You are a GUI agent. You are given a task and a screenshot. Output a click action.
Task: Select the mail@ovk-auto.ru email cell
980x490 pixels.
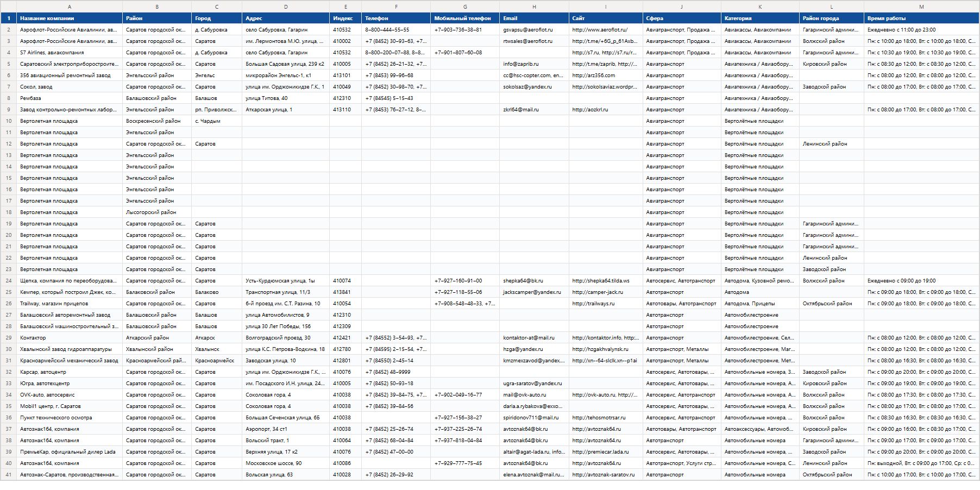pyautogui.click(x=534, y=395)
